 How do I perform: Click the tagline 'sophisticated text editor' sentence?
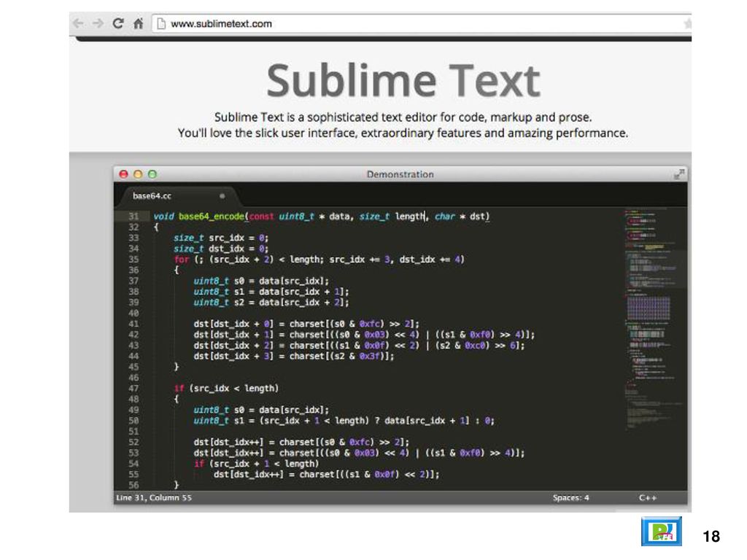403,117
